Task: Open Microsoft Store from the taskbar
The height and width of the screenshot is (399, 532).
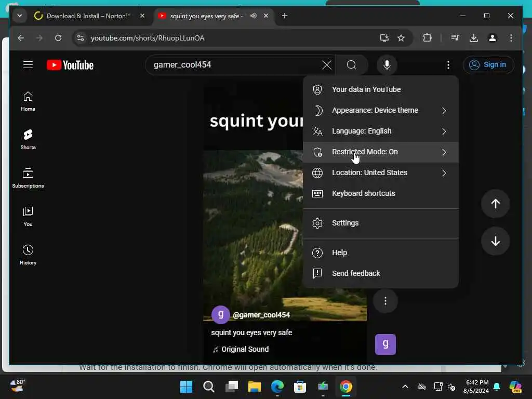Action: coord(300,387)
